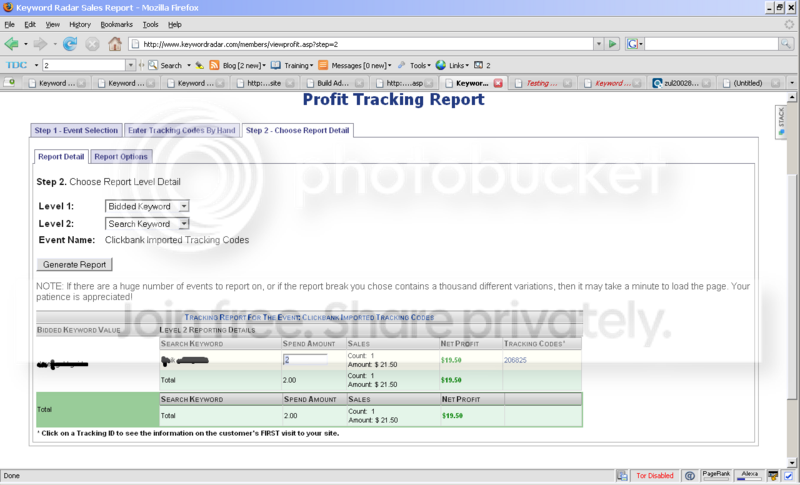Click the grey Forward arrow
The height and width of the screenshot is (485, 800).
tap(40, 44)
